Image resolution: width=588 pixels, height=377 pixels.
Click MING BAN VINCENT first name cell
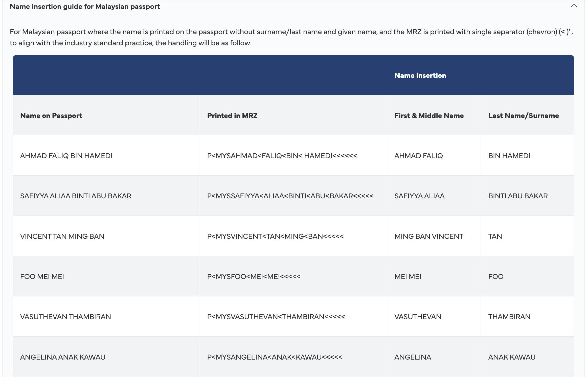tap(429, 236)
